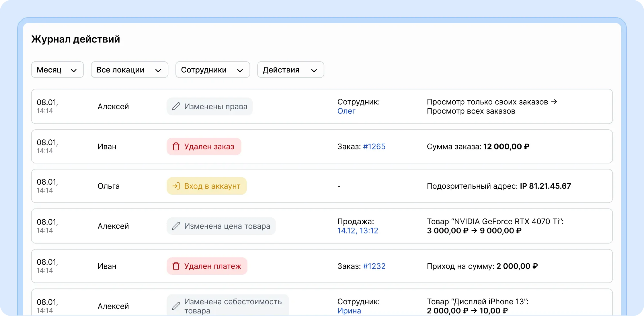This screenshot has width=644, height=316.
Task: Open order "#1232" link
Action: pyautogui.click(x=374, y=266)
